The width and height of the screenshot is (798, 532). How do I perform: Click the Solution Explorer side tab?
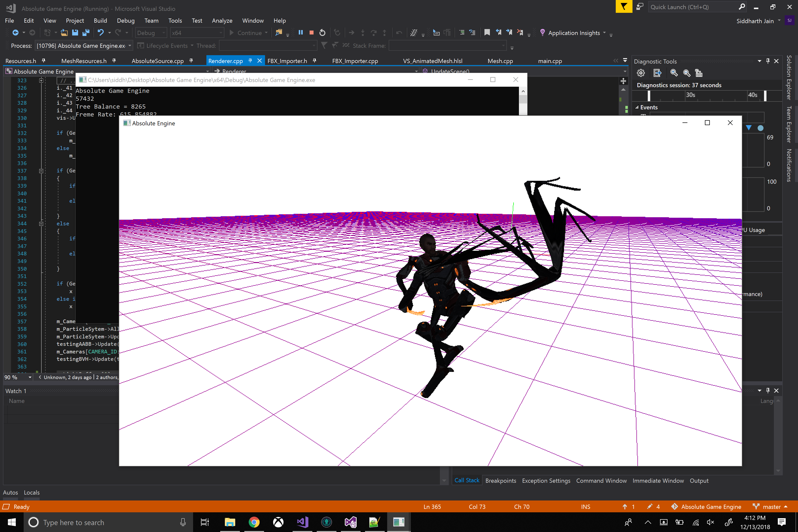[789, 77]
